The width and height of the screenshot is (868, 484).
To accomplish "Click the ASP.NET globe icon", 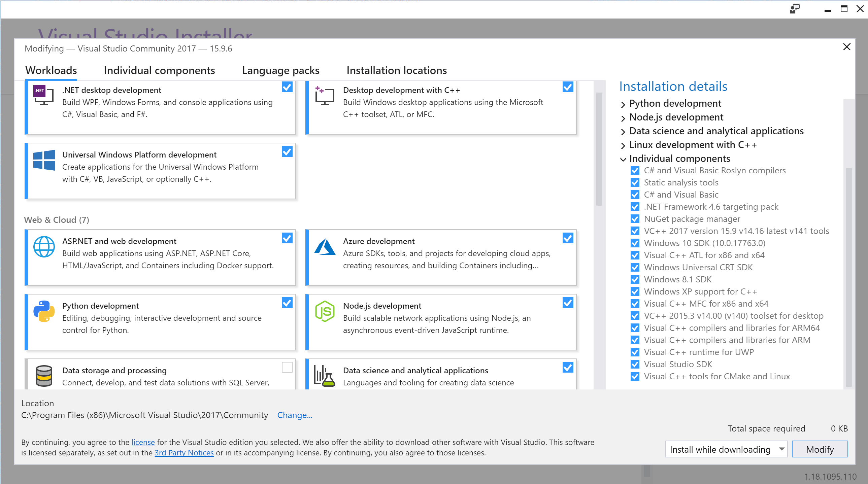I will (x=44, y=247).
